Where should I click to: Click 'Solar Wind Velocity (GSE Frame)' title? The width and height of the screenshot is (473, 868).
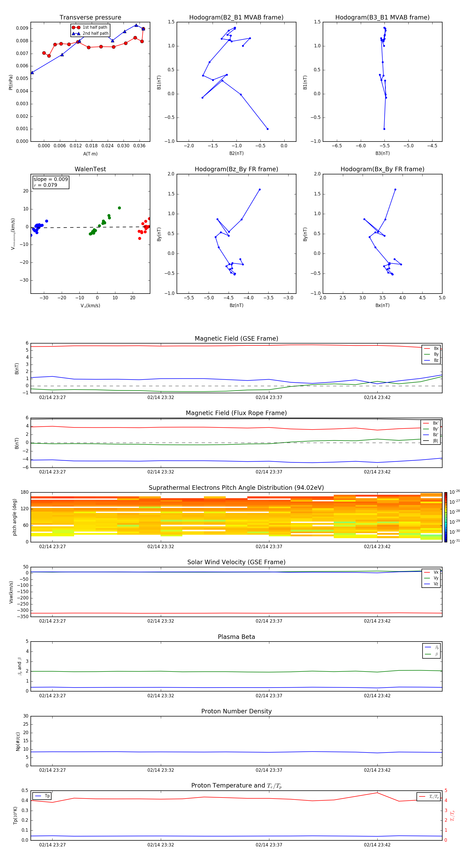coord(236,562)
